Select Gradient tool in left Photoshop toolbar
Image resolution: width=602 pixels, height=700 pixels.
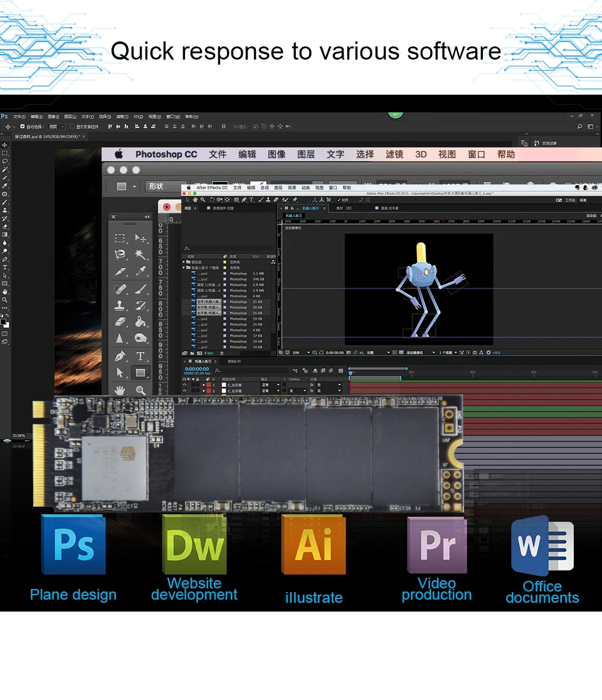click(x=5, y=235)
